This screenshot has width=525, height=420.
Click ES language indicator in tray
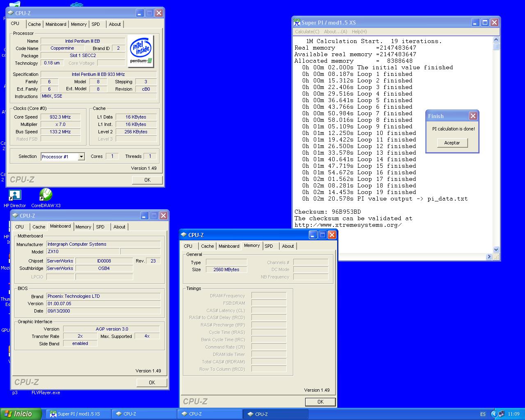[483, 414]
